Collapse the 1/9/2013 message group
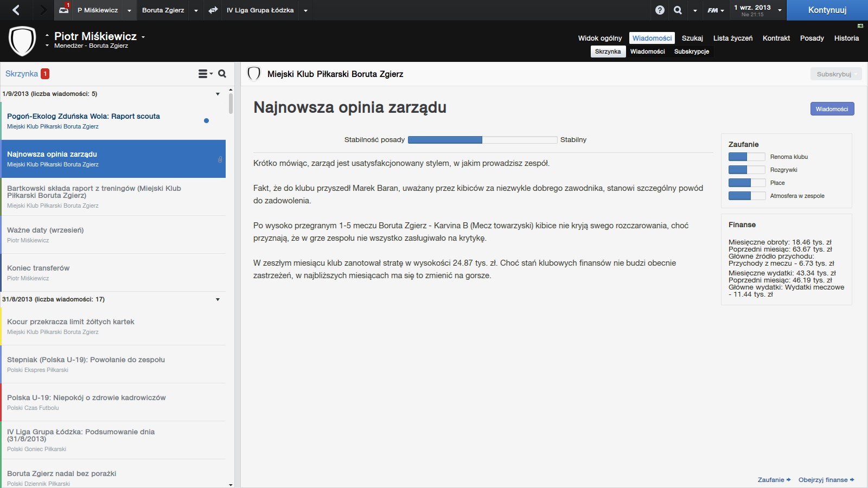 218,94
